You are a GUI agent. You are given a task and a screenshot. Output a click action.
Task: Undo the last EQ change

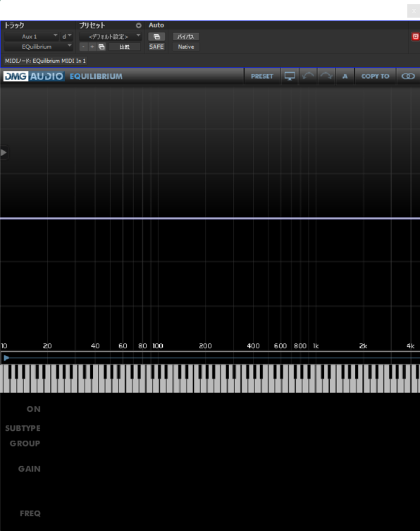pos(308,77)
